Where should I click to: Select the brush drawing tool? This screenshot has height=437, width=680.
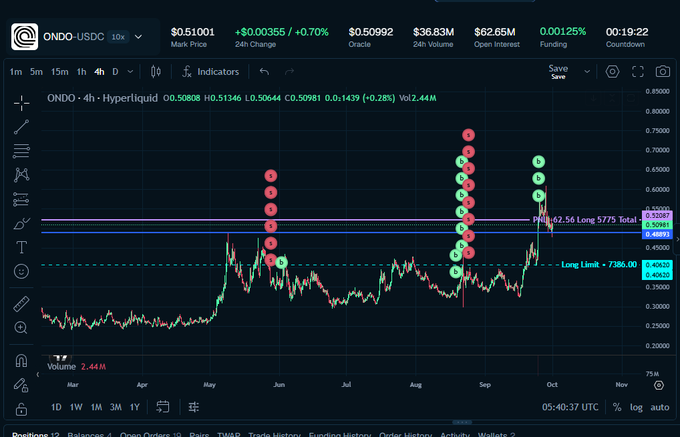(21, 224)
